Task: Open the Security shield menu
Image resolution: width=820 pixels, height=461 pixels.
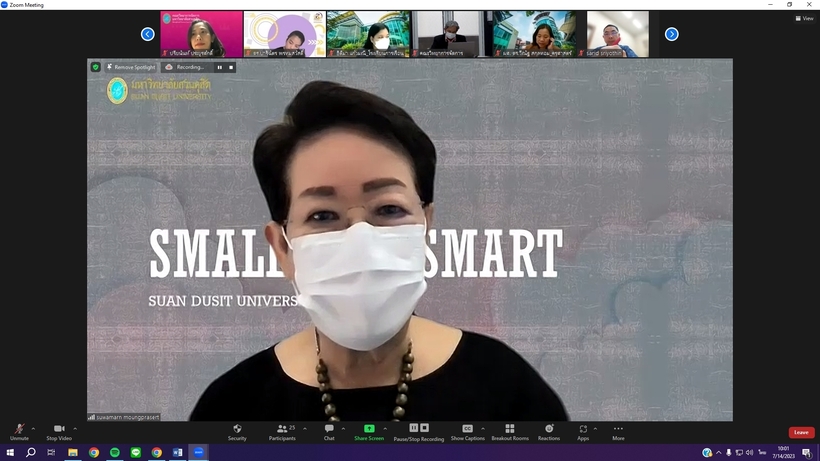Action: (237, 432)
